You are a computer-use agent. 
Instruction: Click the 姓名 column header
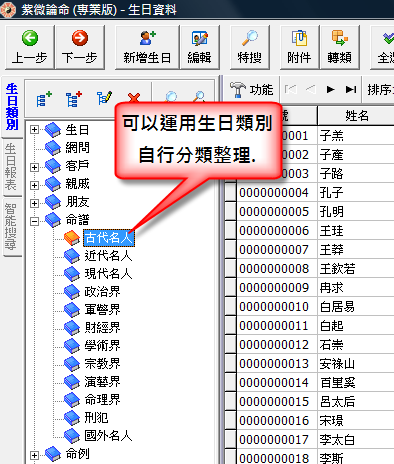[x=356, y=116]
